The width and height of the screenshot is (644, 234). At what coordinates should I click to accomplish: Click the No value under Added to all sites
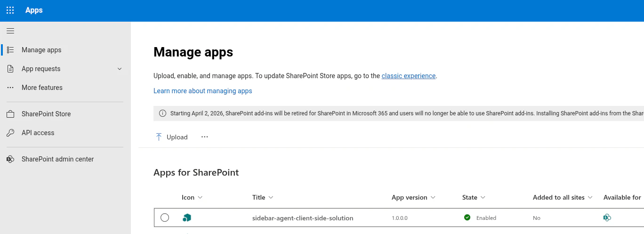click(x=537, y=218)
